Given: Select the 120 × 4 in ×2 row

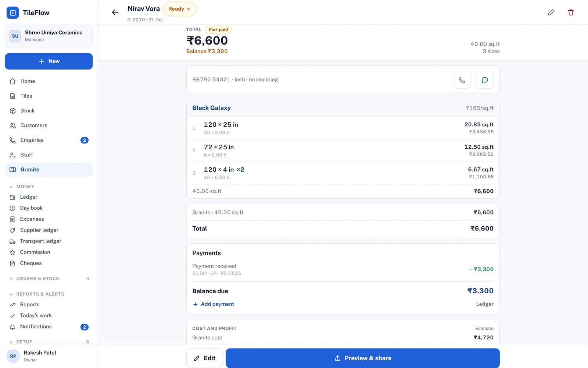Looking at the screenshot, I should (343, 173).
